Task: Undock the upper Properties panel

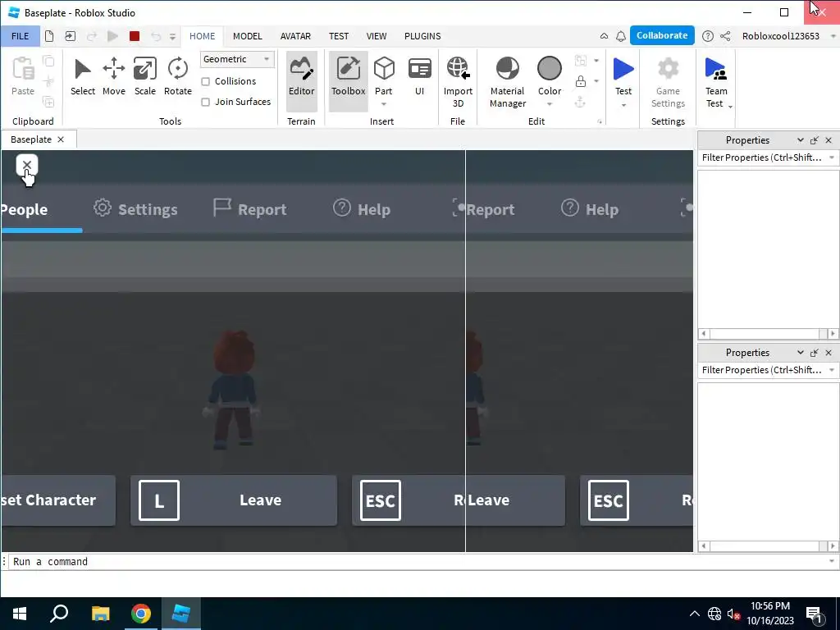Action: 815,140
